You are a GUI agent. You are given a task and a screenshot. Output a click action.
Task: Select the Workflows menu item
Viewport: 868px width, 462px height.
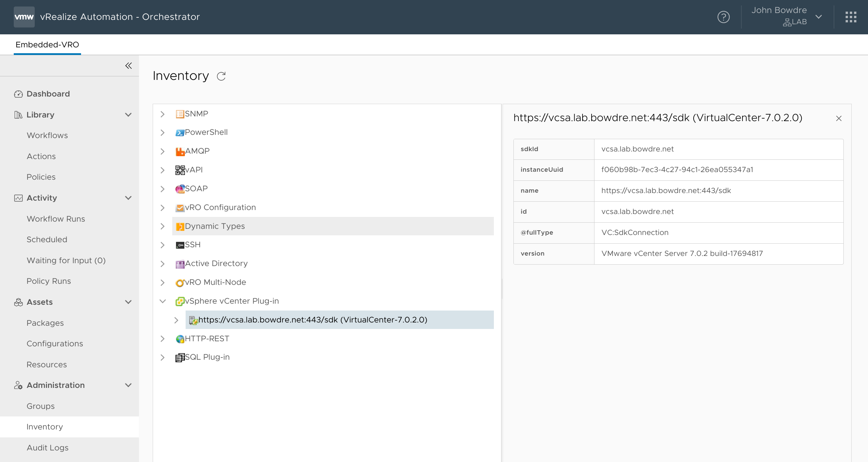(x=47, y=135)
